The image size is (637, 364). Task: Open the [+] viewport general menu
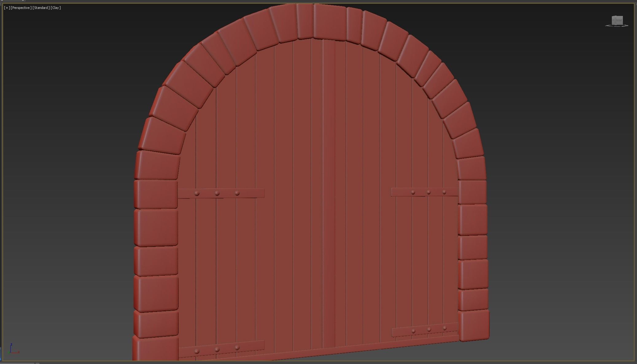tap(7, 8)
